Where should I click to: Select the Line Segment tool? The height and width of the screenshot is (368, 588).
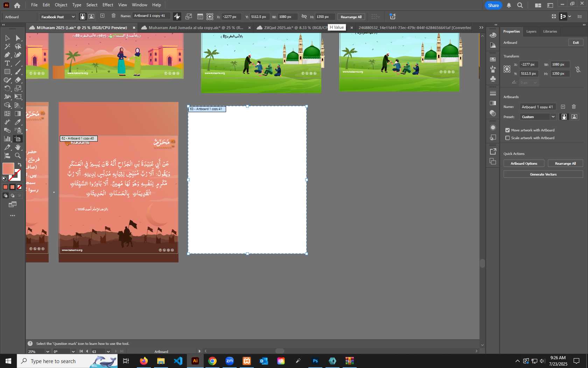point(18,63)
